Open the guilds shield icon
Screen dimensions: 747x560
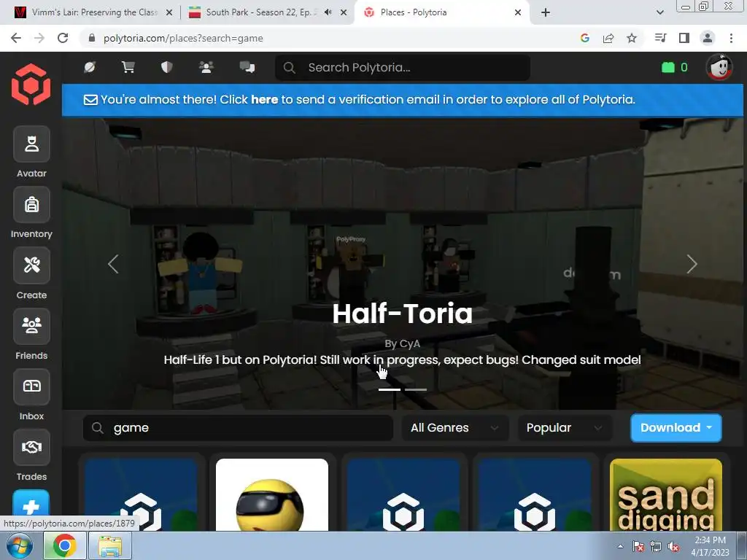click(x=166, y=67)
